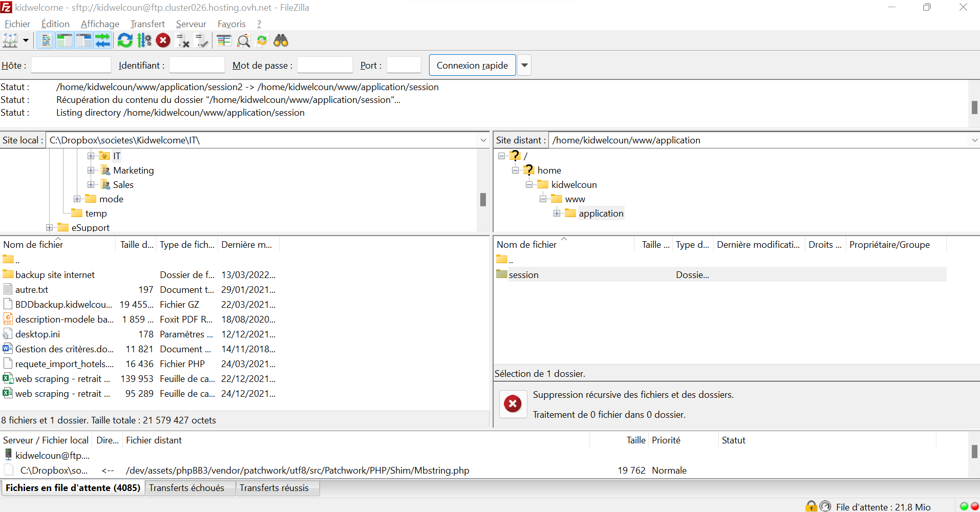Toggle the transfer queue display
This screenshot has width=980, height=512.
[x=102, y=40]
